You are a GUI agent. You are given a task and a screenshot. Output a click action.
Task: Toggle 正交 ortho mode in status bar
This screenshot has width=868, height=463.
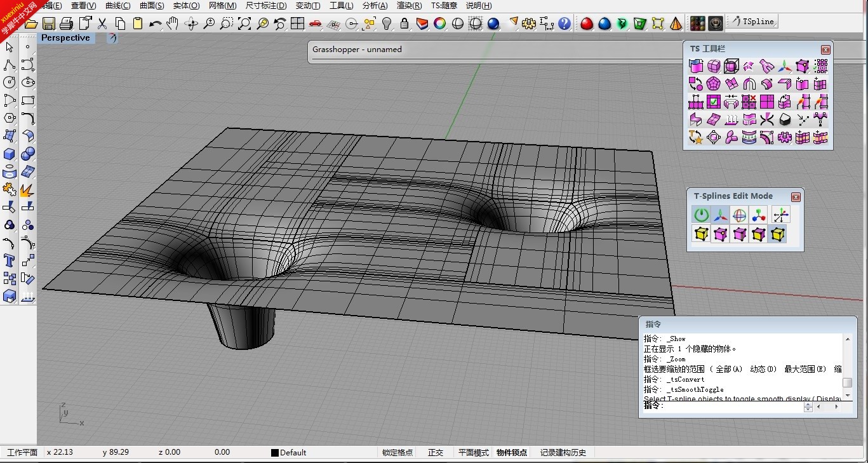(436, 453)
